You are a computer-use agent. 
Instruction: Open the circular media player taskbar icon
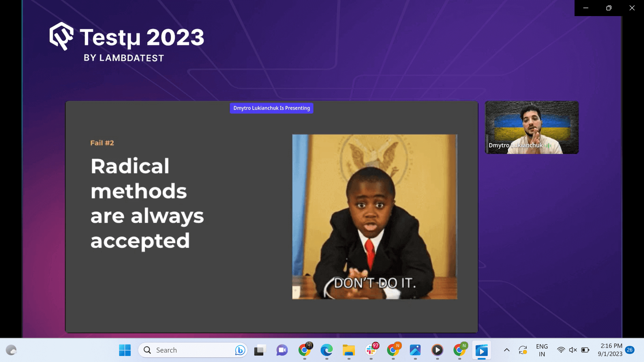(x=437, y=350)
